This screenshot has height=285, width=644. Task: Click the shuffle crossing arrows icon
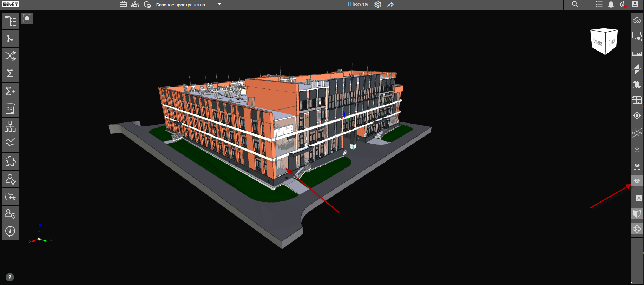point(10,56)
